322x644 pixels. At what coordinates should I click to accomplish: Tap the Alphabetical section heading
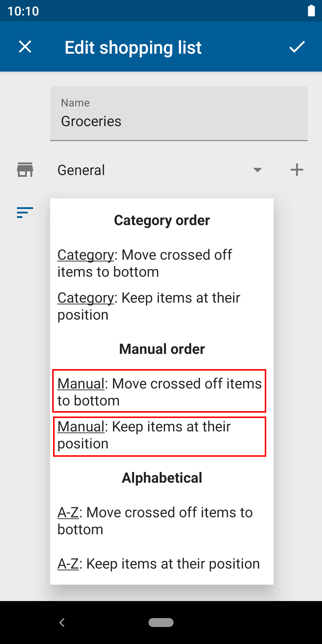pos(162,478)
